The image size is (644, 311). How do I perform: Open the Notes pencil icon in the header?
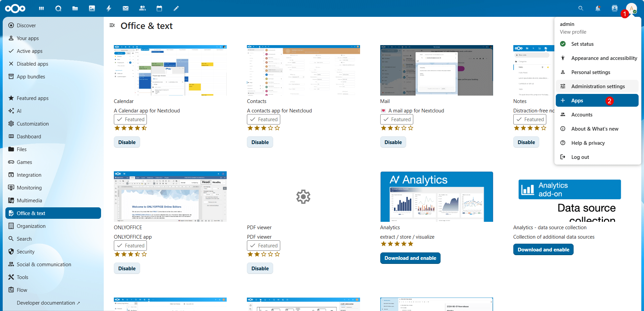(x=176, y=8)
